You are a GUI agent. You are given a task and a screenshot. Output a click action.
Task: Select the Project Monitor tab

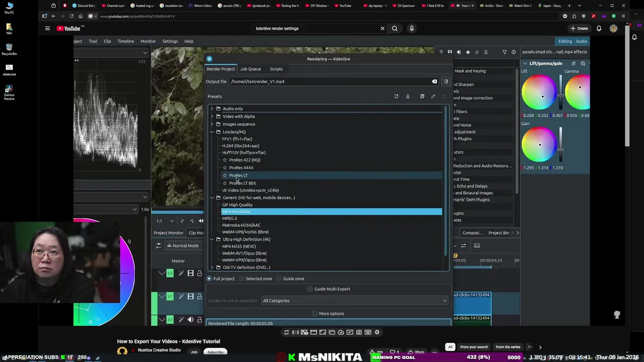(x=169, y=233)
